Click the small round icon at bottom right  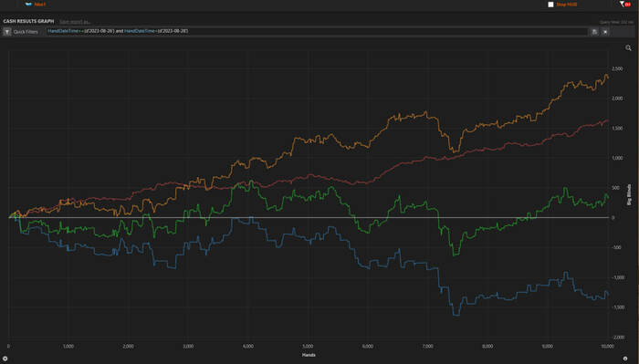625,359
